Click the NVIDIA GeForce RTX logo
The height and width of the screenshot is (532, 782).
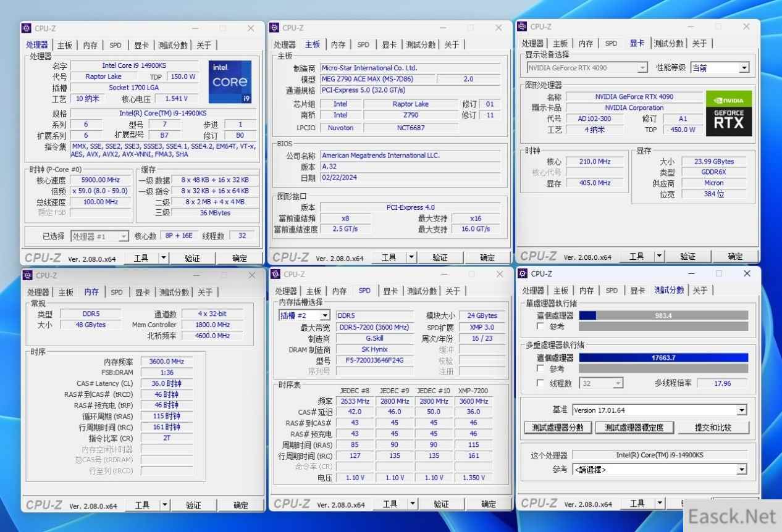[729, 114]
